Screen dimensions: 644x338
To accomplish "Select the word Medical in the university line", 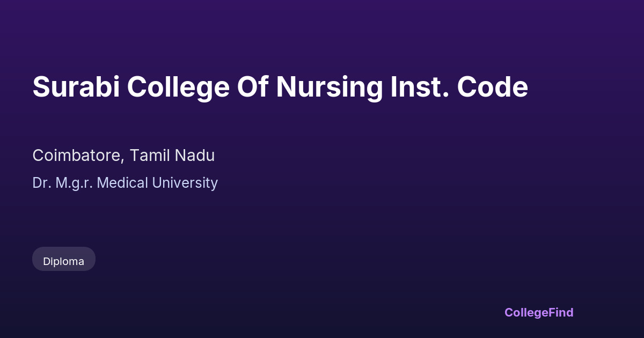I will point(122,183).
